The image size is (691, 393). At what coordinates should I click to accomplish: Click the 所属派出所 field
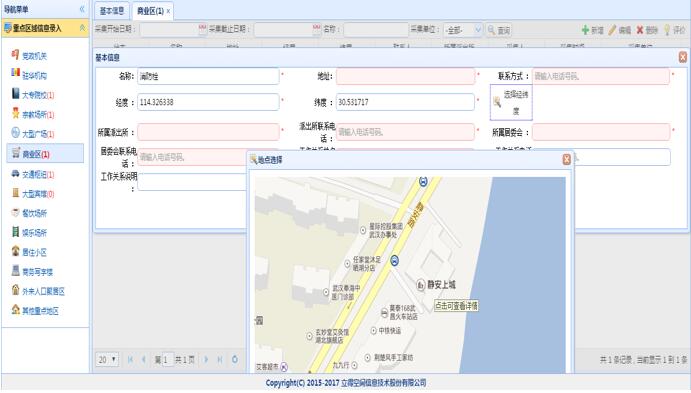point(208,132)
